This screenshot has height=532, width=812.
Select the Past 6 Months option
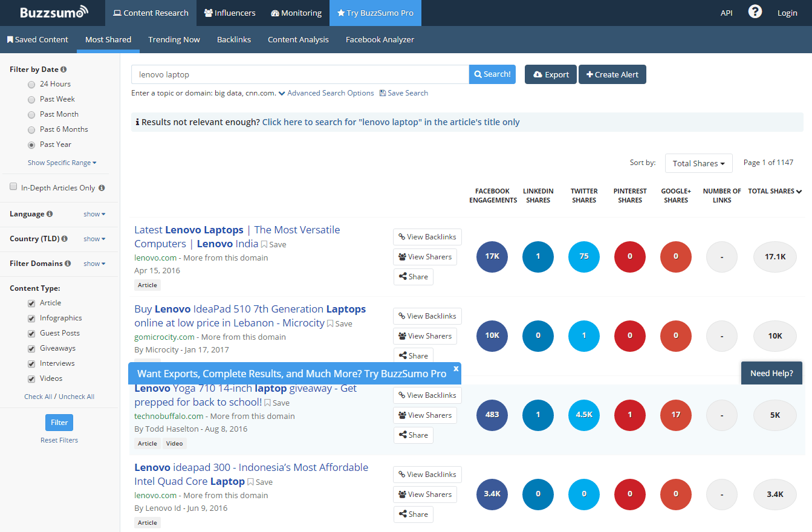[x=31, y=130]
